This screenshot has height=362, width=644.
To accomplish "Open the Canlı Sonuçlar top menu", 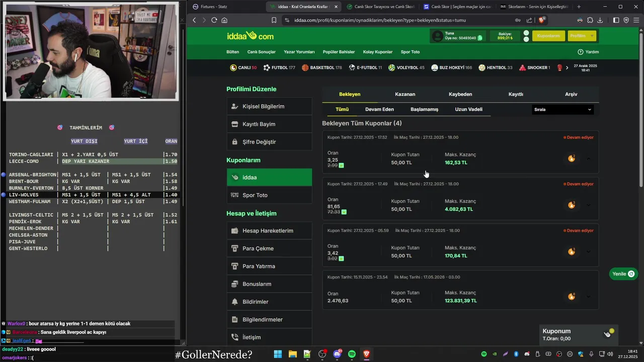I will pyautogui.click(x=261, y=52).
